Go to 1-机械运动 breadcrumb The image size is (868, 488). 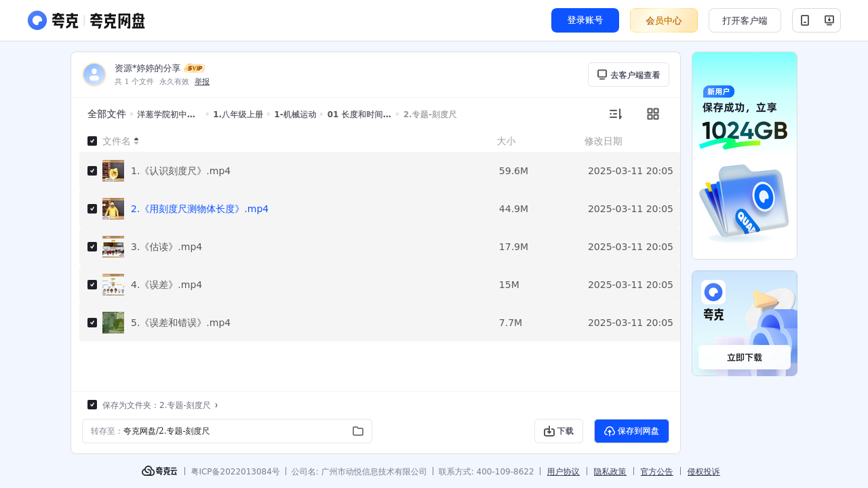(295, 115)
